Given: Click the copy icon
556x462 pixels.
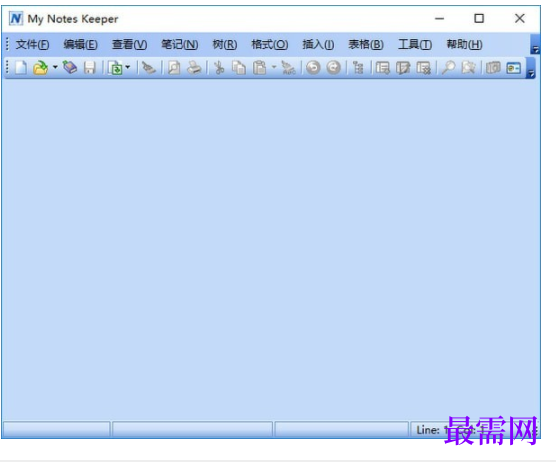Looking at the screenshot, I should 239,67.
